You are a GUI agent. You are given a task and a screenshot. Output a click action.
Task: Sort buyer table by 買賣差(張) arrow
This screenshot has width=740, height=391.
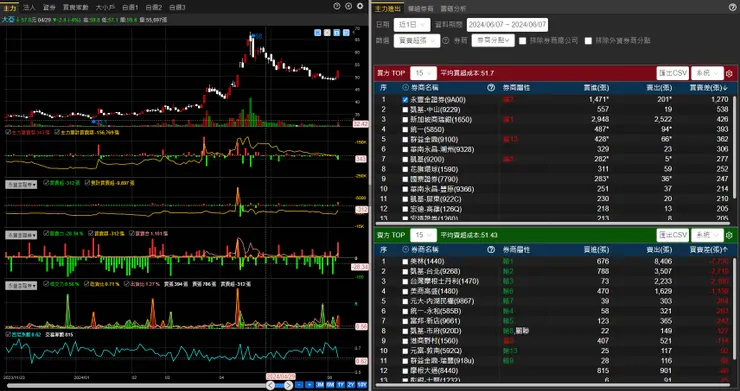click(726, 88)
